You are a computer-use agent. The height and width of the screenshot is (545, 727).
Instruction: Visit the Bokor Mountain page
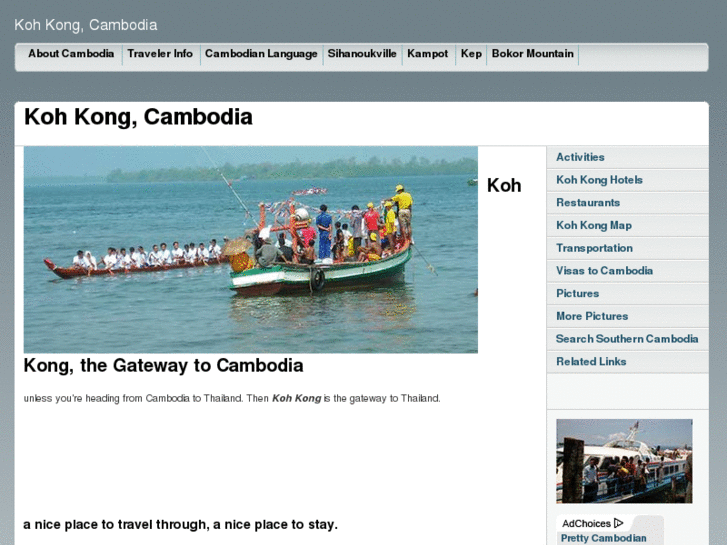coord(532,54)
